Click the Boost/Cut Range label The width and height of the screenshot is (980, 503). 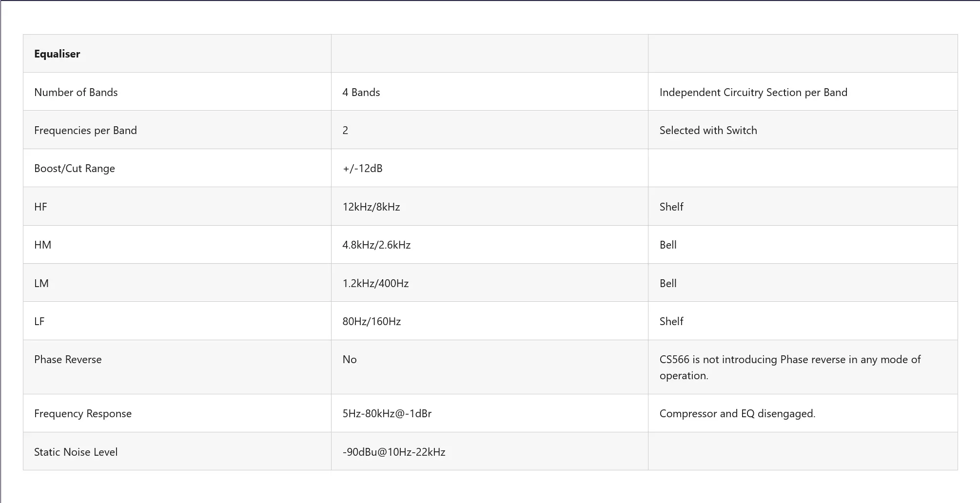click(x=75, y=169)
